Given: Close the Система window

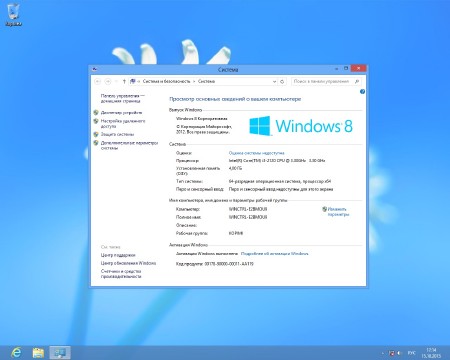Looking at the screenshot, I should pos(358,68).
